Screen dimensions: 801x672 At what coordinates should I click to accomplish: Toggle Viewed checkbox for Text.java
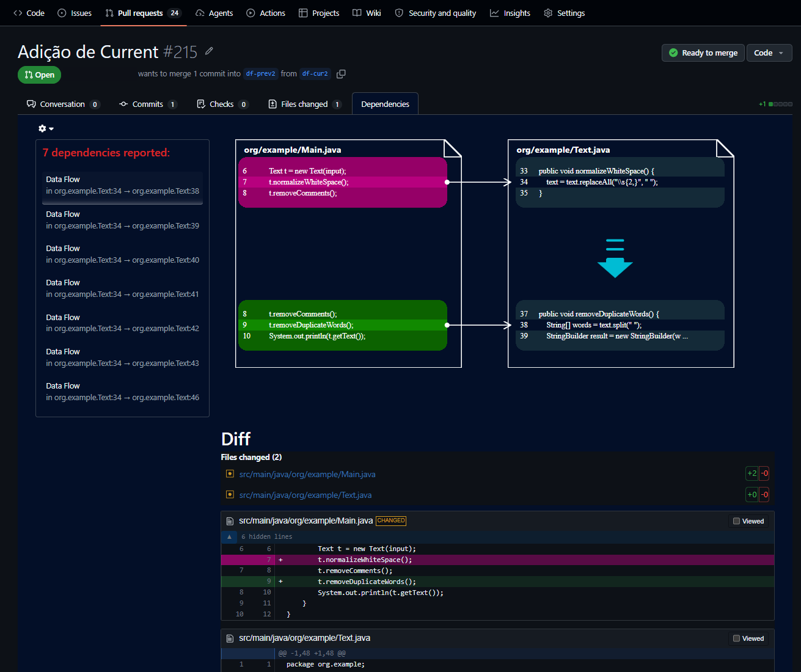pos(736,638)
